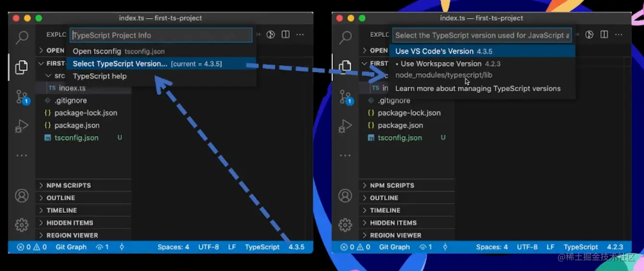
Task: Open Explorer icon in right window activity bar
Action: pos(345,67)
